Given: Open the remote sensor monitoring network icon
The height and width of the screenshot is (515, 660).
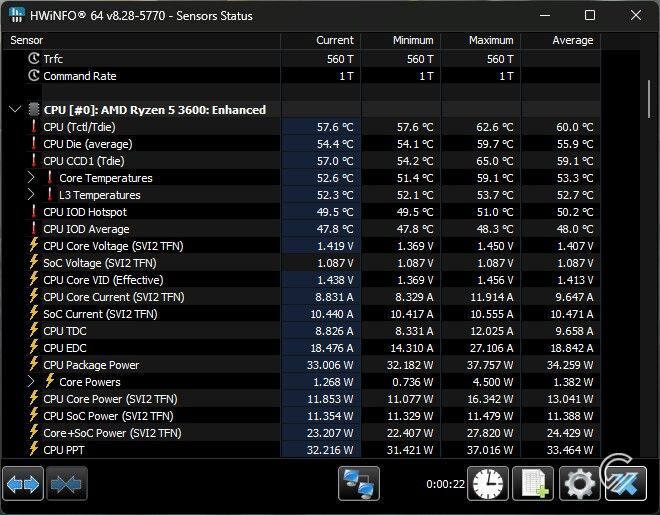Looking at the screenshot, I should pos(359,483).
